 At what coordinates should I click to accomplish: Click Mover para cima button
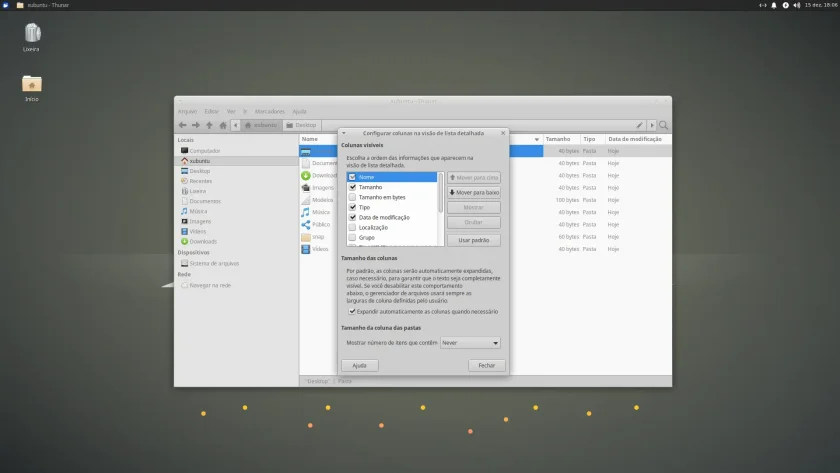pos(474,178)
